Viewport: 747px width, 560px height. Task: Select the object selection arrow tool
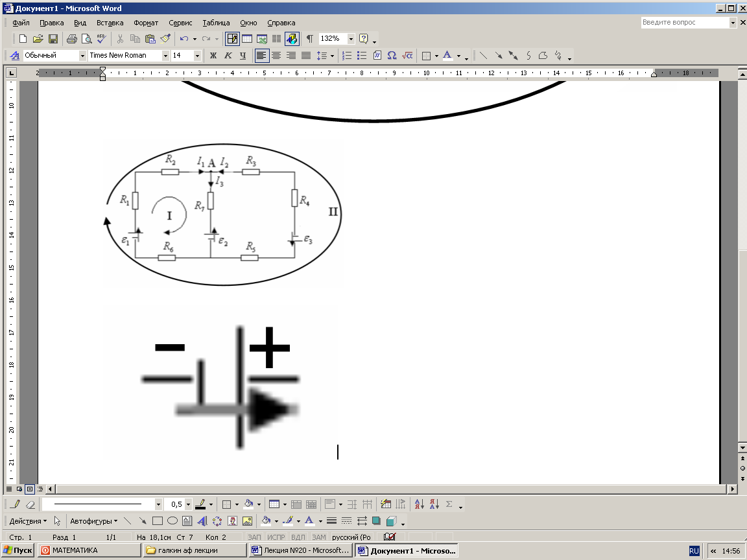tap(57, 521)
